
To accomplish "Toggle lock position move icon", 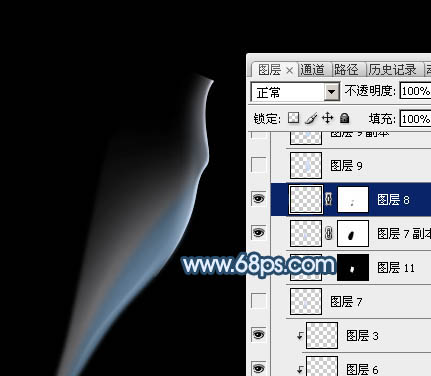I will (x=328, y=118).
